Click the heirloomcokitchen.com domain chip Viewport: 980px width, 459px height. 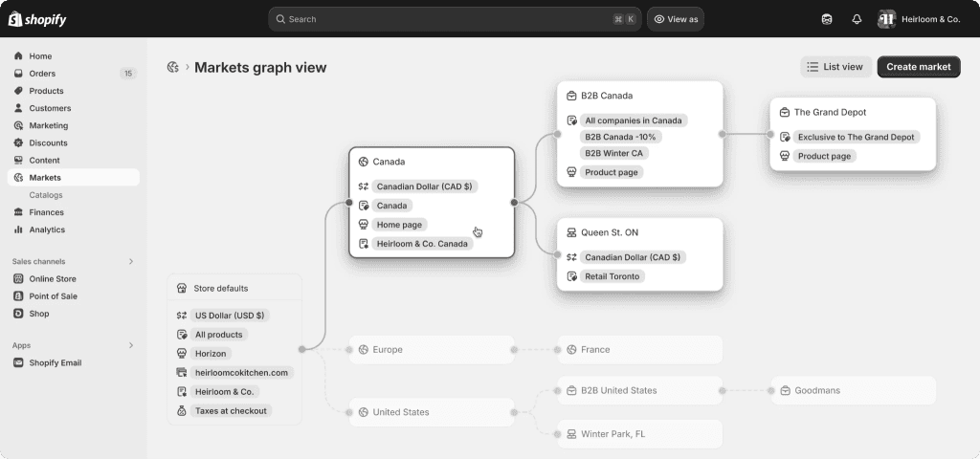pos(241,373)
